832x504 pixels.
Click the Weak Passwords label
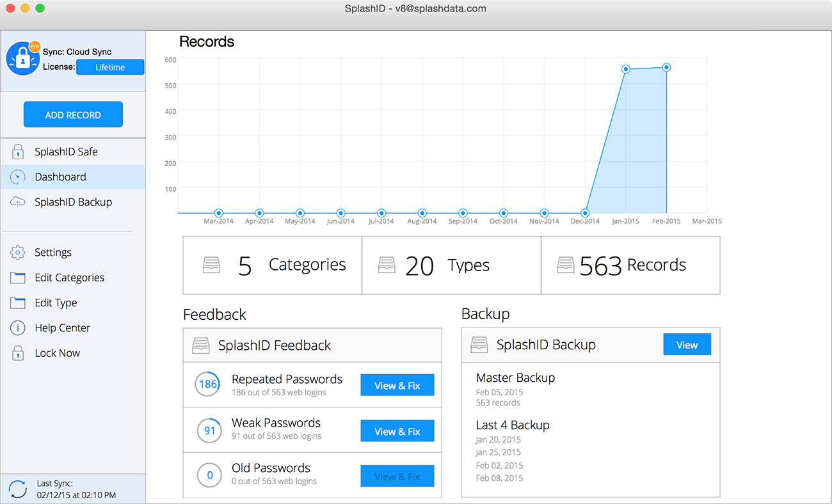pos(276,423)
